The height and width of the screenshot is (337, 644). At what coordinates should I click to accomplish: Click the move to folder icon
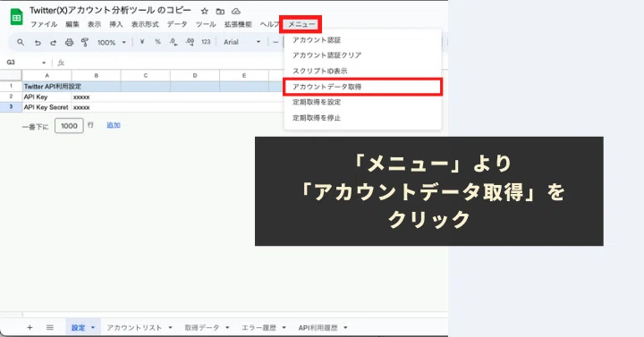coord(220,11)
